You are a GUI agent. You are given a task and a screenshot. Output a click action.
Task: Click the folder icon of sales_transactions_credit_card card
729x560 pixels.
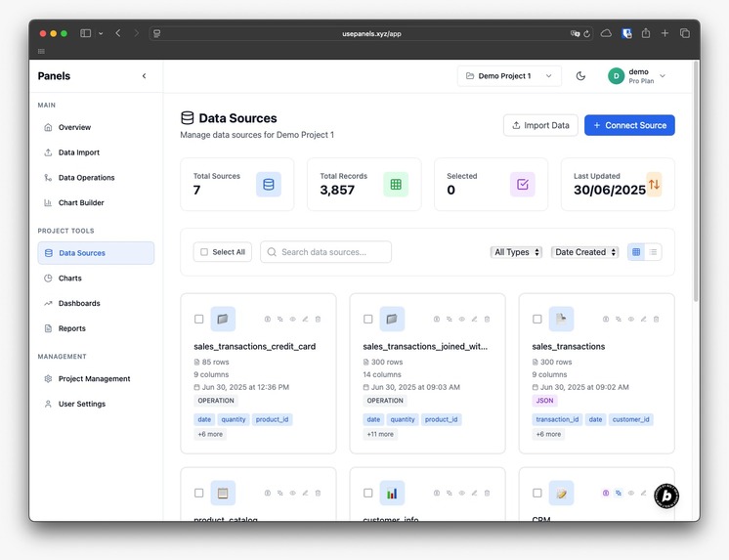[x=223, y=319]
